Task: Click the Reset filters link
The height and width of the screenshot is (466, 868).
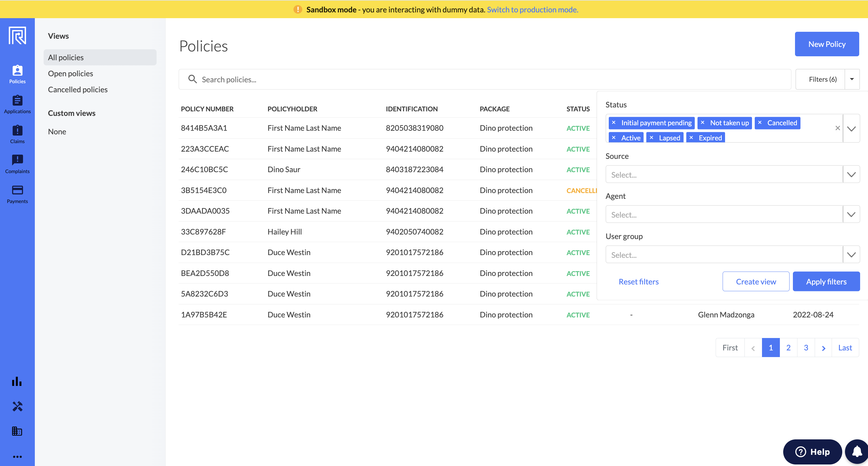Action: click(638, 281)
